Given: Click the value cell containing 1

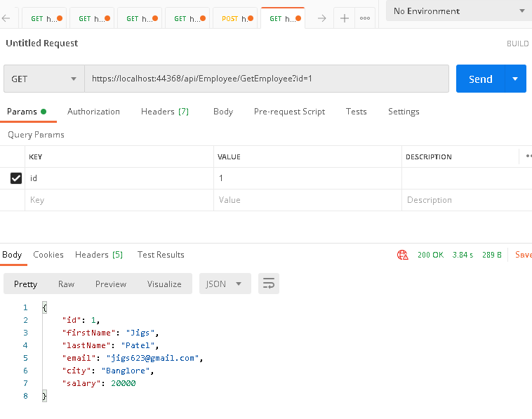Looking at the screenshot, I should click(307, 178).
